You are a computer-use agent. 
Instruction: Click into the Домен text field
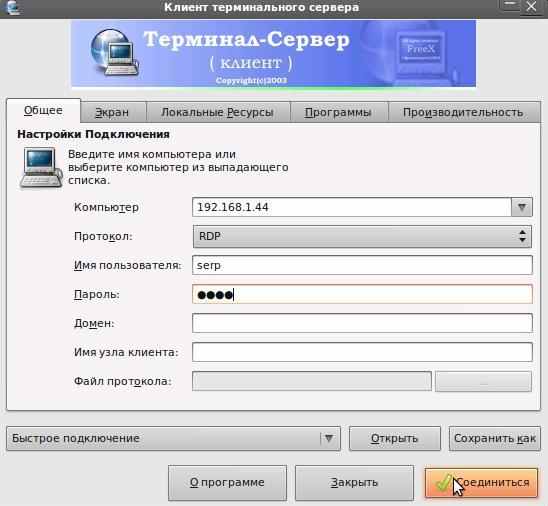click(x=362, y=323)
